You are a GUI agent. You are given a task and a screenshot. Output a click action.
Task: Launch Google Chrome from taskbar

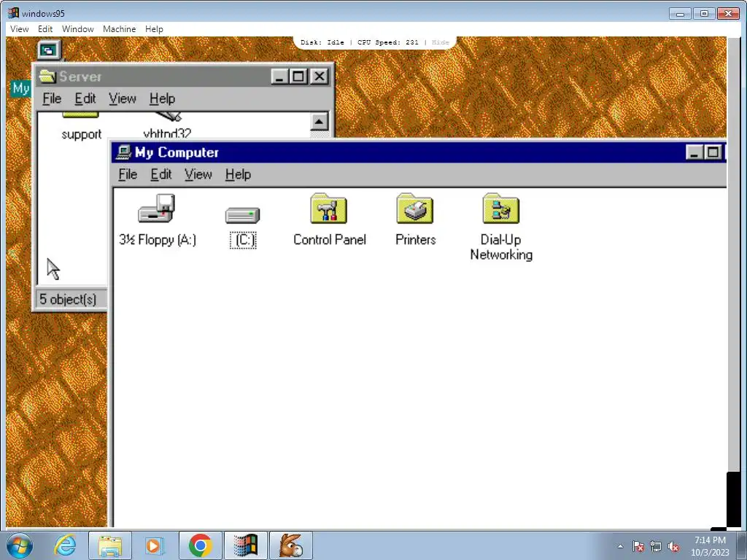coord(200,545)
